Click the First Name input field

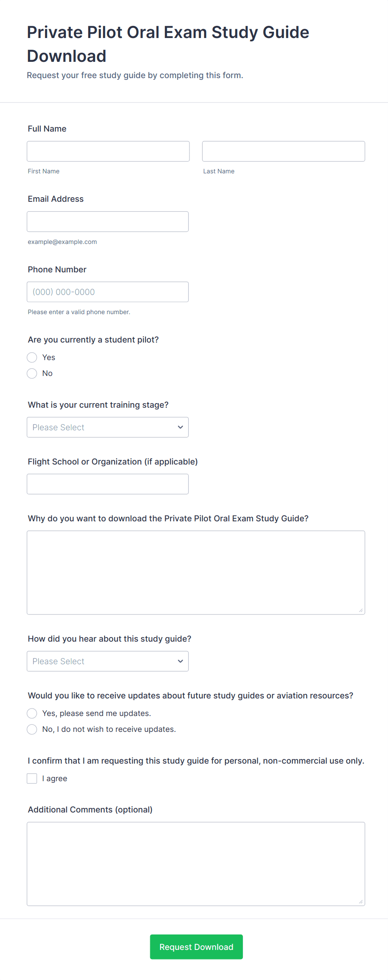pyautogui.click(x=108, y=151)
